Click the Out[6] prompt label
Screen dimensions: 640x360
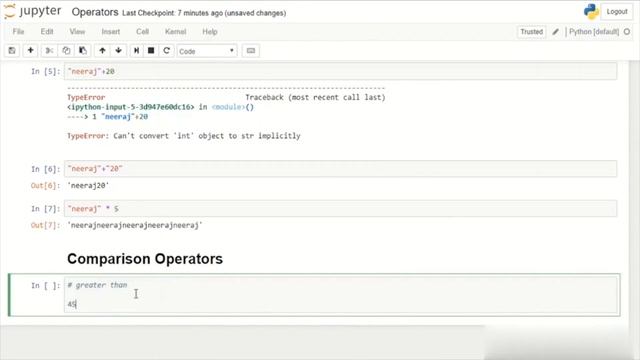(45, 186)
